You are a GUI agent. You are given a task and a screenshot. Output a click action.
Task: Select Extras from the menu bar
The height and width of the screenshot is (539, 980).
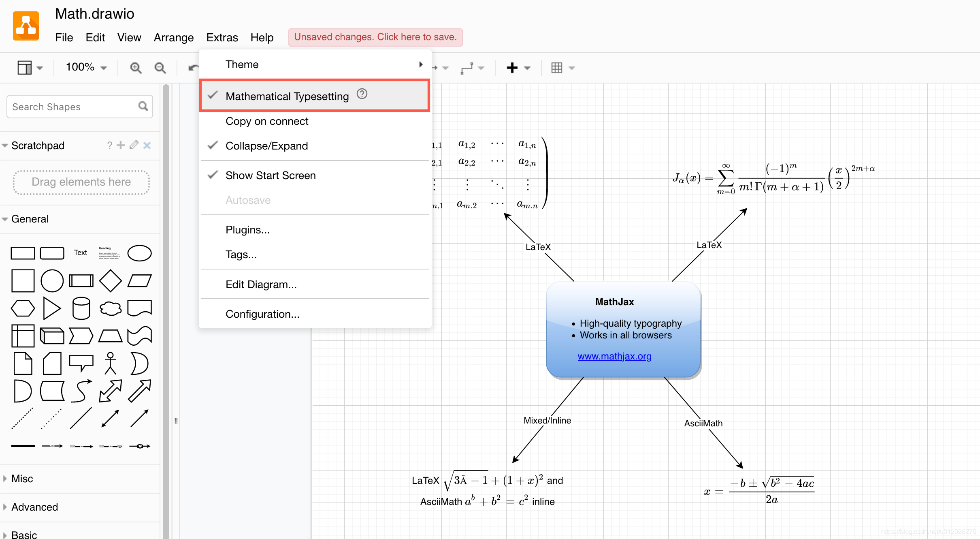click(x=222, y=36)
